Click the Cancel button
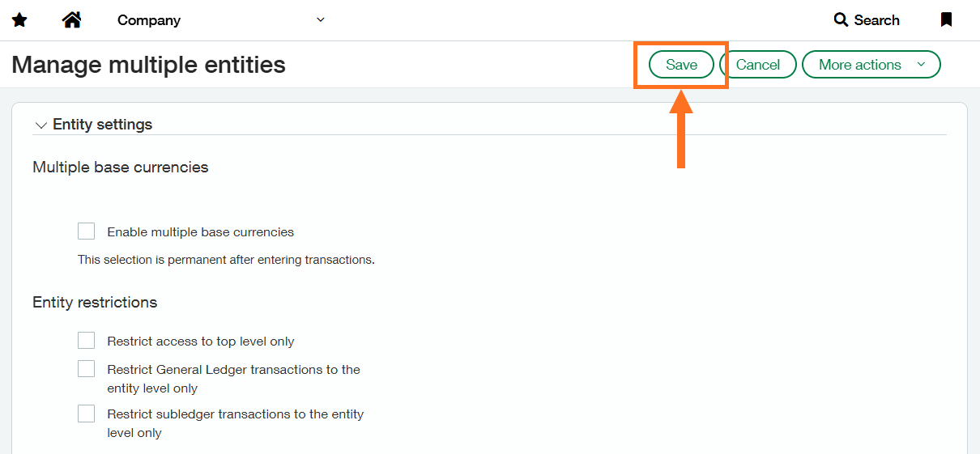 coord(758,65)
